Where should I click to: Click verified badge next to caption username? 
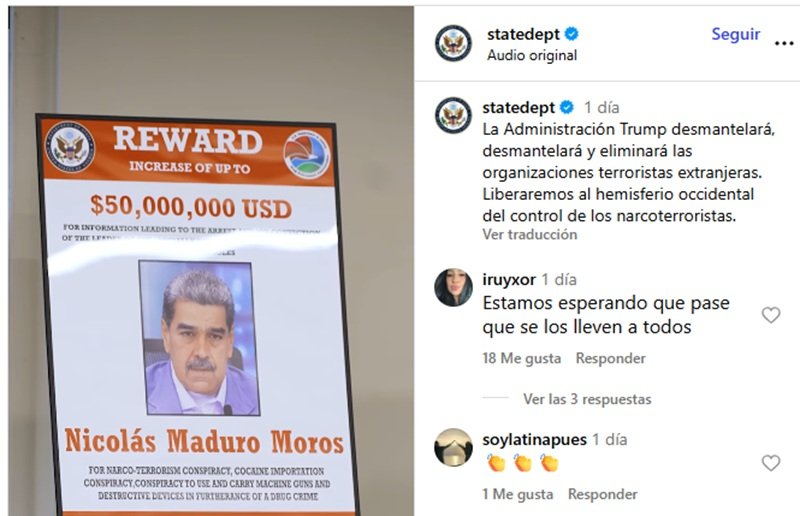pos(567,108)
